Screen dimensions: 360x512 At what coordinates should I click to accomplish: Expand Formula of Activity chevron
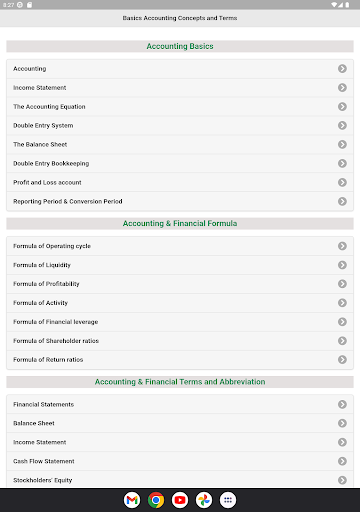point(342,303)
